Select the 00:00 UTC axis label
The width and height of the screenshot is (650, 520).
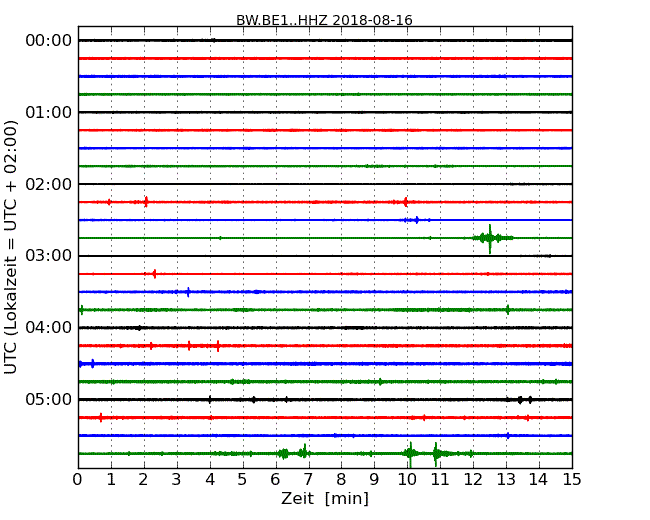click(49, 41)
